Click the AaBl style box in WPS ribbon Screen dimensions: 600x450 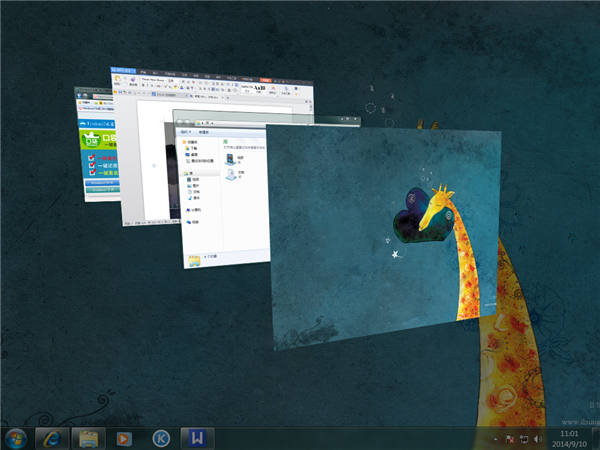[259, 87]
